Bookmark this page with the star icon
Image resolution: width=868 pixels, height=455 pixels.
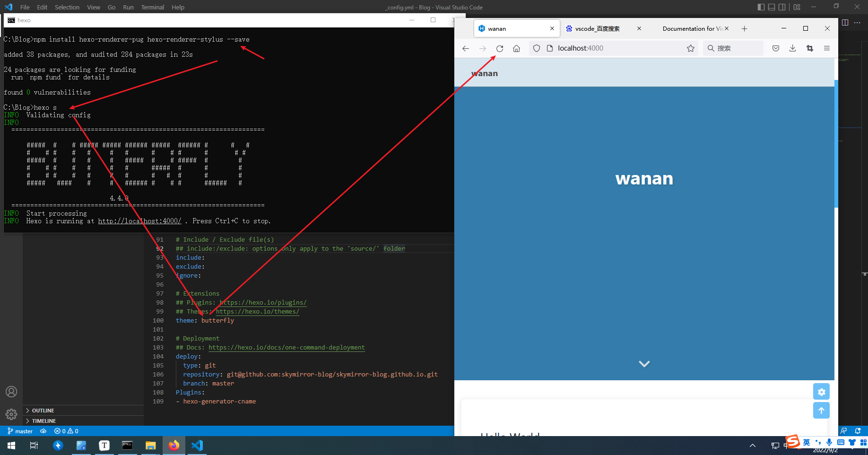691,48
